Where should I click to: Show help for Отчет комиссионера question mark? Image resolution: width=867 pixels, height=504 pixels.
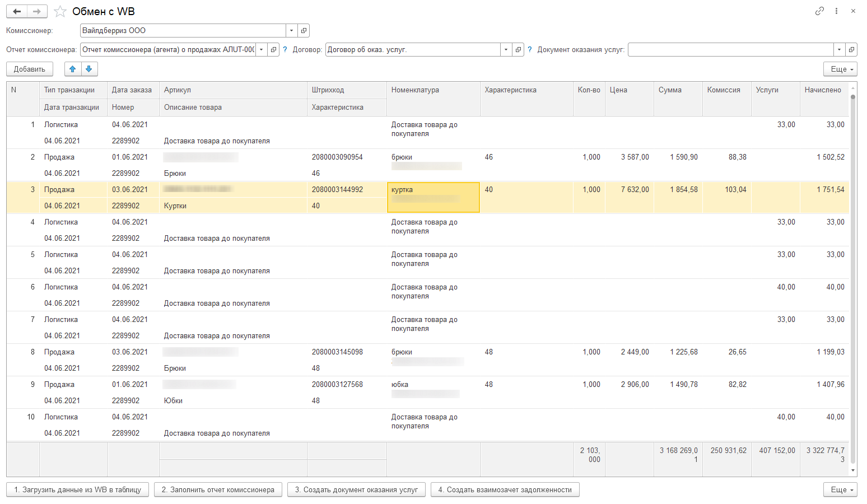[285, 49]
